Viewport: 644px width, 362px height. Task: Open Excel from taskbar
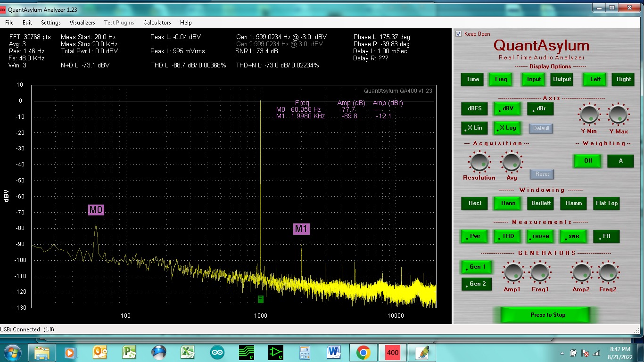(x=188, y=353)
